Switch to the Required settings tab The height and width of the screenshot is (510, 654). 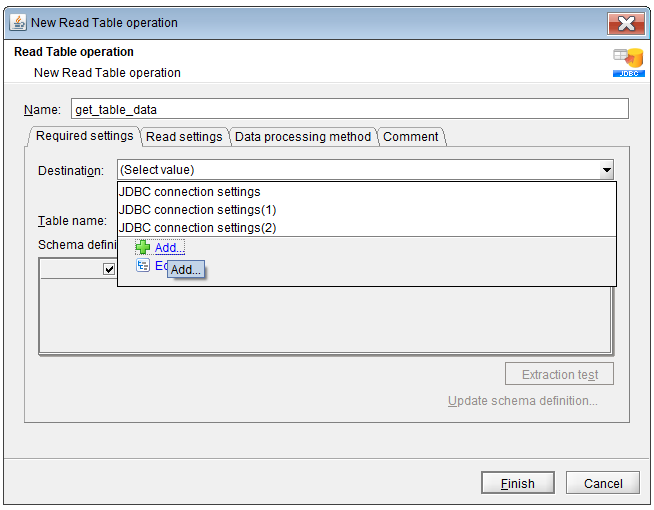(84, 136)
